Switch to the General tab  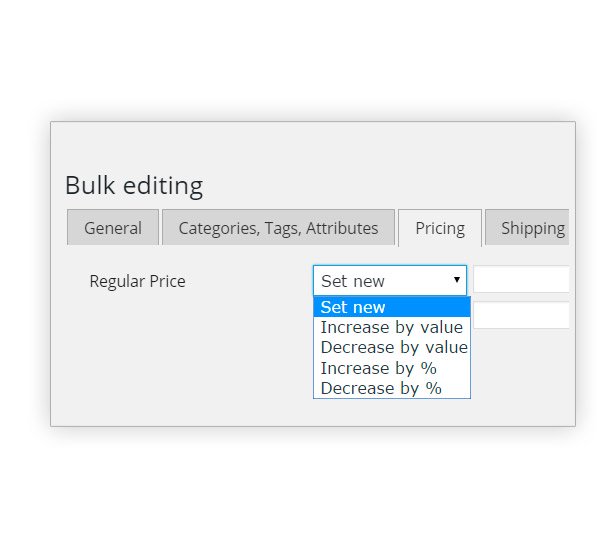click(113, 228)
